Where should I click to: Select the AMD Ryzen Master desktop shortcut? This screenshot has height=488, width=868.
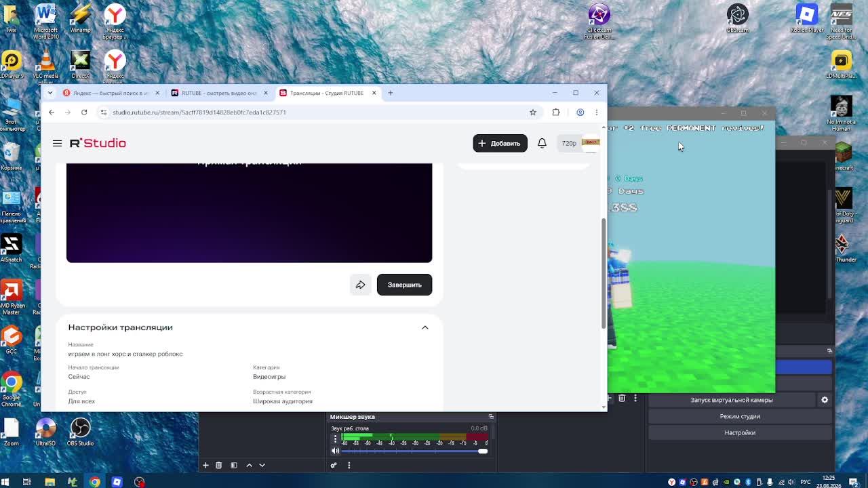[x=11, y=298]
